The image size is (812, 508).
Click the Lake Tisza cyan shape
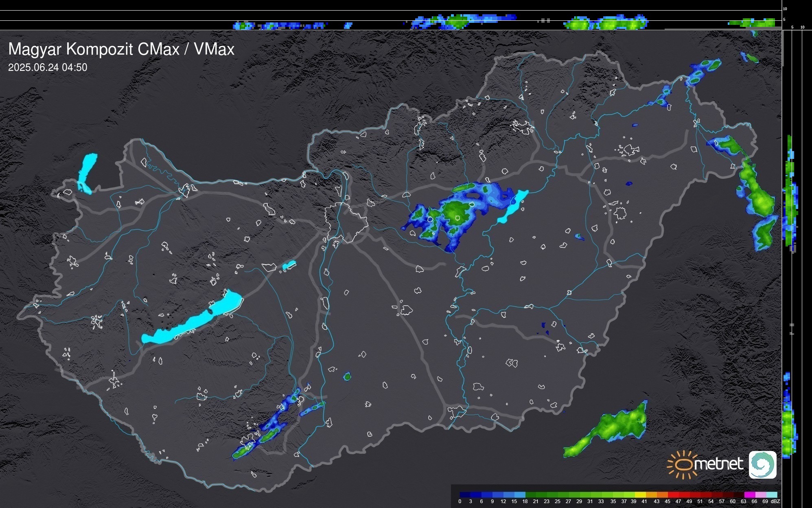click(x=513, y=207)
